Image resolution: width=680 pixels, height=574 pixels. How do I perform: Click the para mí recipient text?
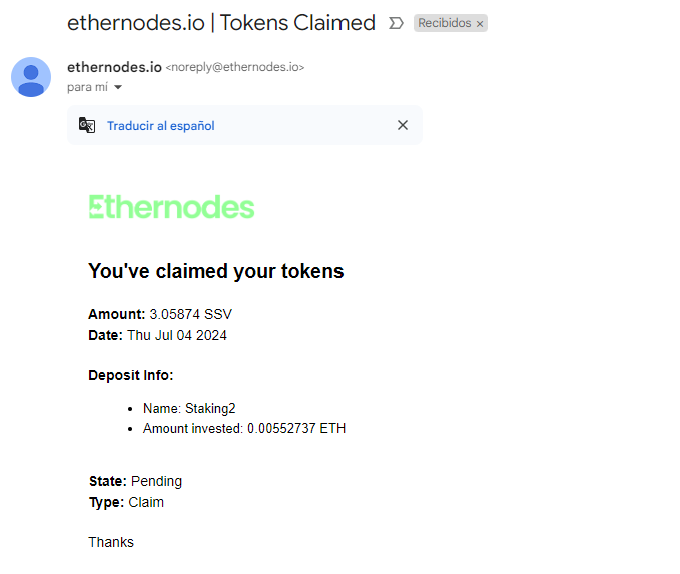click(x=87, y=87)
